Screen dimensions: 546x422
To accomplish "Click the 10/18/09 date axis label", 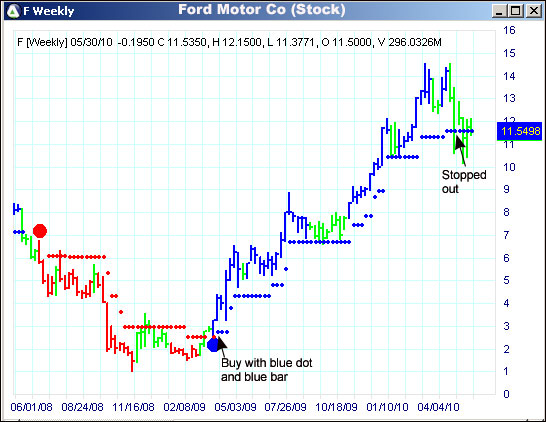I will click(x=336, y=407).
